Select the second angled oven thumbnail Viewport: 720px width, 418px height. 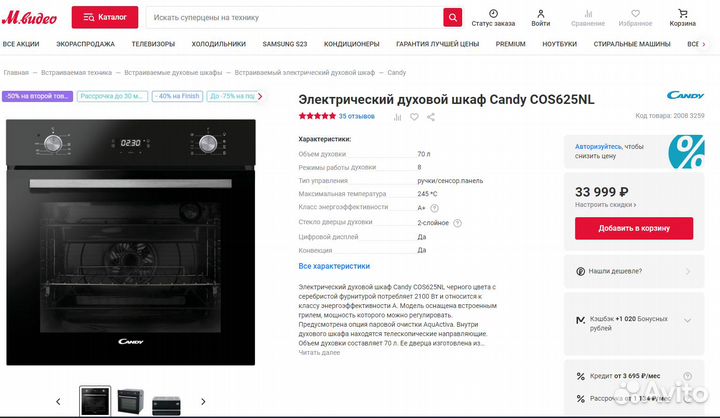point(131,401)
